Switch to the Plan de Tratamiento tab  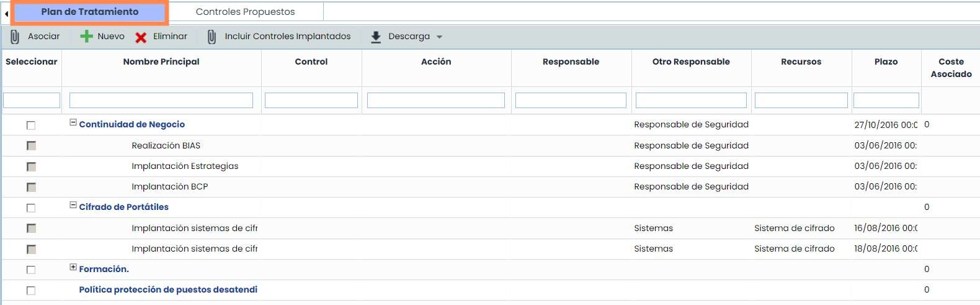point(90,12)
